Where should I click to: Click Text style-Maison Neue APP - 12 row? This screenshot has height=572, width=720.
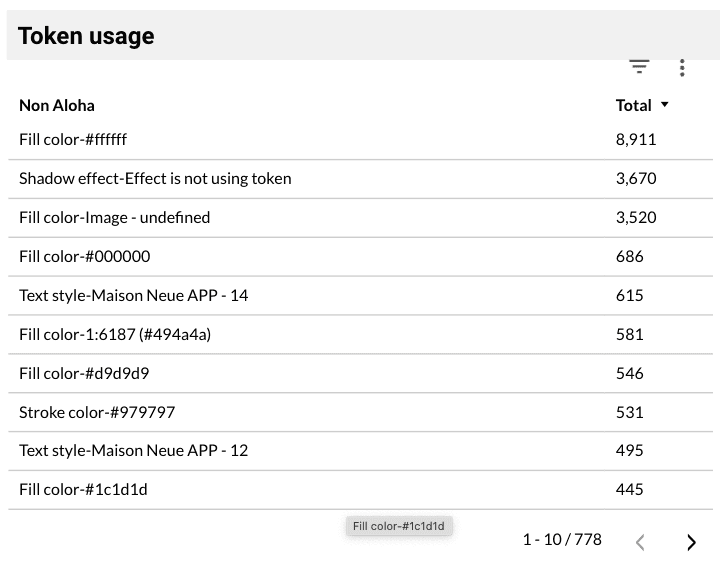point(133,450)
